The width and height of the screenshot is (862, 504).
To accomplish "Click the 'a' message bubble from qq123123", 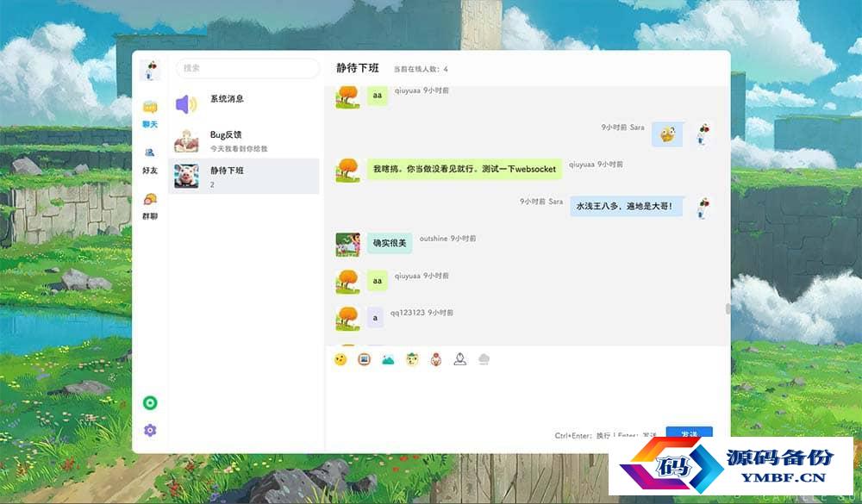I will [x=375, y=318].
